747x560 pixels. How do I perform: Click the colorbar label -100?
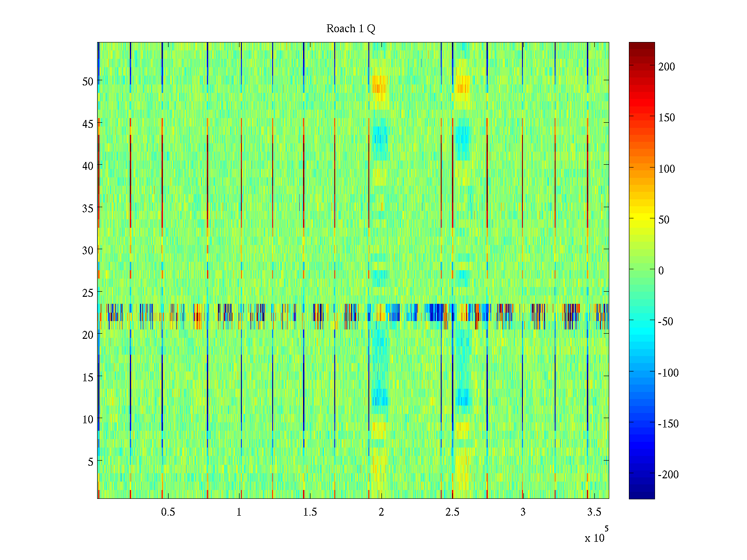click(668, 373)
